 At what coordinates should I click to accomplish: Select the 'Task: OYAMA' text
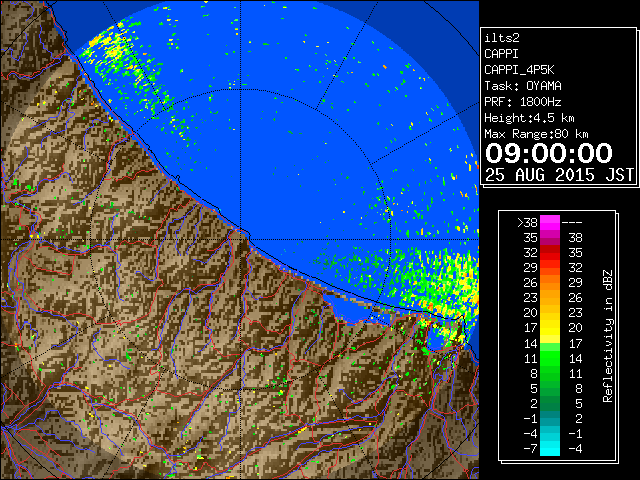(523, 86)
